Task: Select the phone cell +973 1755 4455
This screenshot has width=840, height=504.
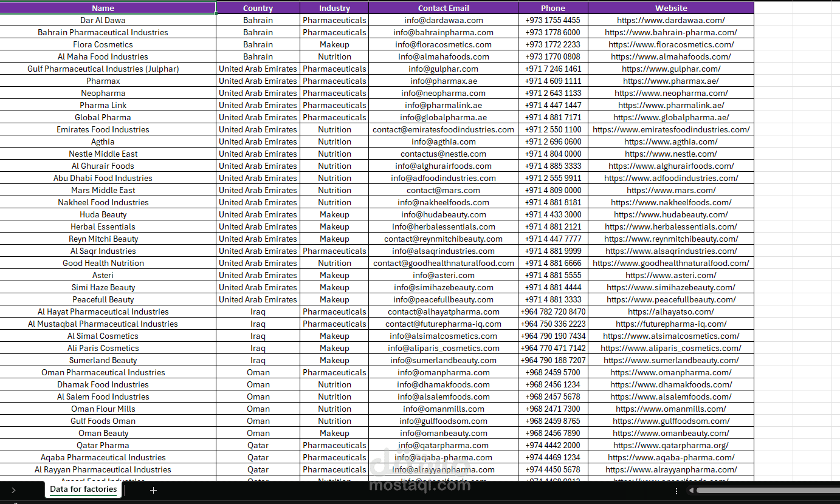Action: [553, 20]
